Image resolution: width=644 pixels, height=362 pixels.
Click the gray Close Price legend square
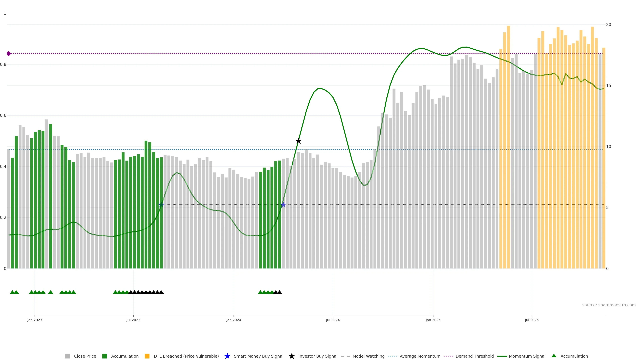(67, 356)
